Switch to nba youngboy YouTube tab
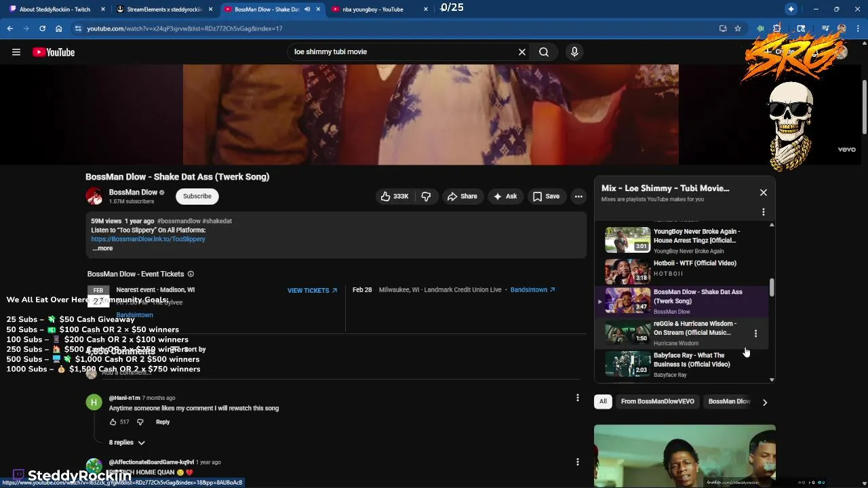The width and height of the screenshot is (868, 488). click(x=380, y=9)
